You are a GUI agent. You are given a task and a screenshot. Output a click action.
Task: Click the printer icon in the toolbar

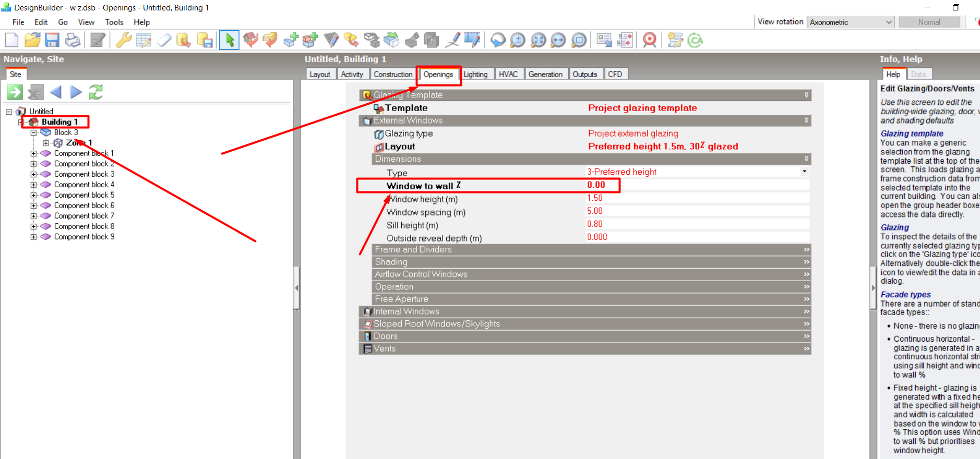click(x=73, y=40)
